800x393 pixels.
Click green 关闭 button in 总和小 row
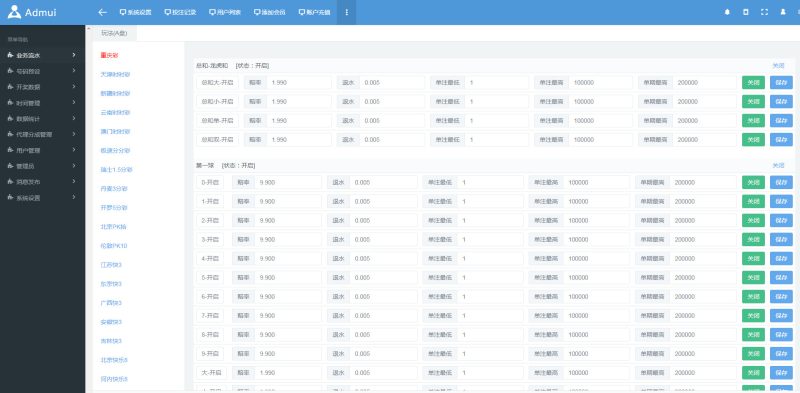pos(753,102)
